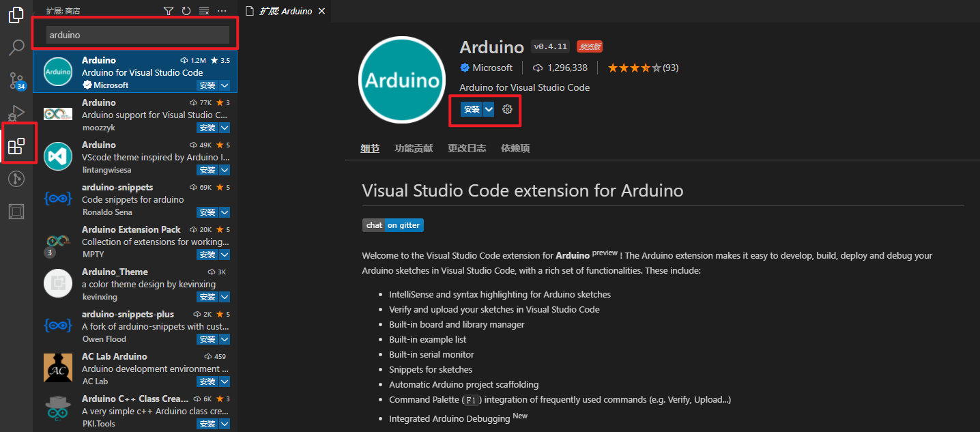The width and height of the screenshot is (980, 432).
Task: Click the Arduino extension logo image
Action: (x=402, y=79)
